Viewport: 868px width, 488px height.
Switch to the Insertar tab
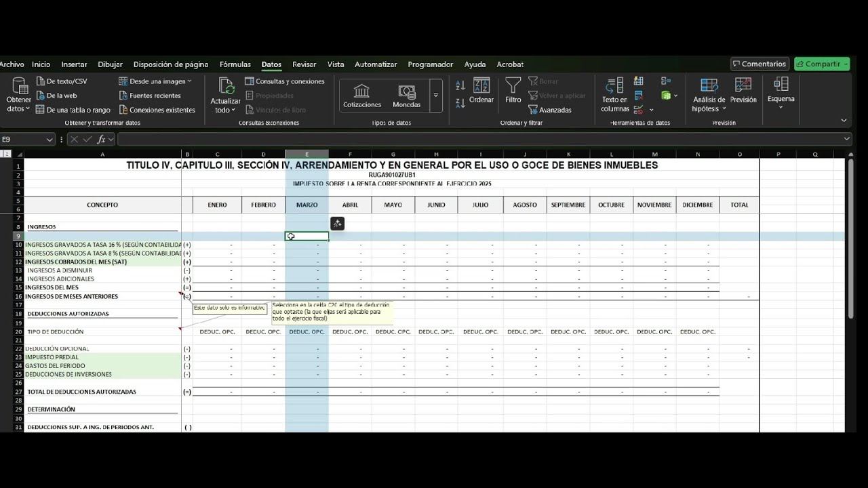74,64
